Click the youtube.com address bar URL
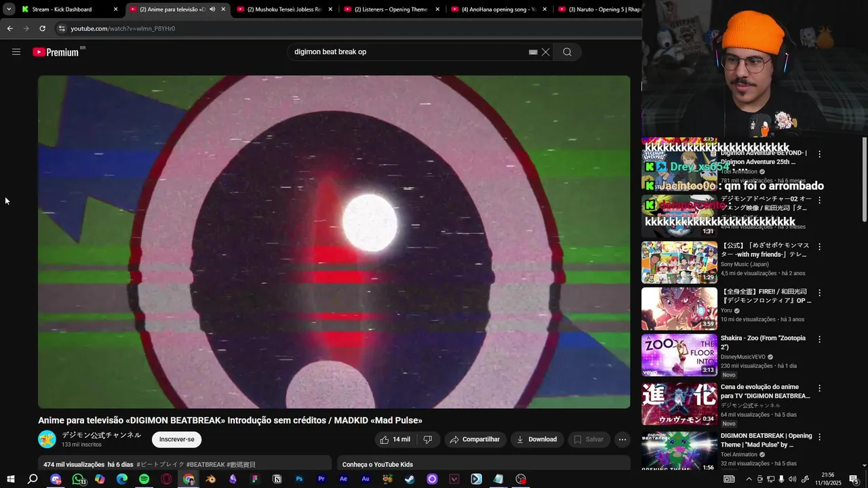868x488 pixels. tap(123, 28)
